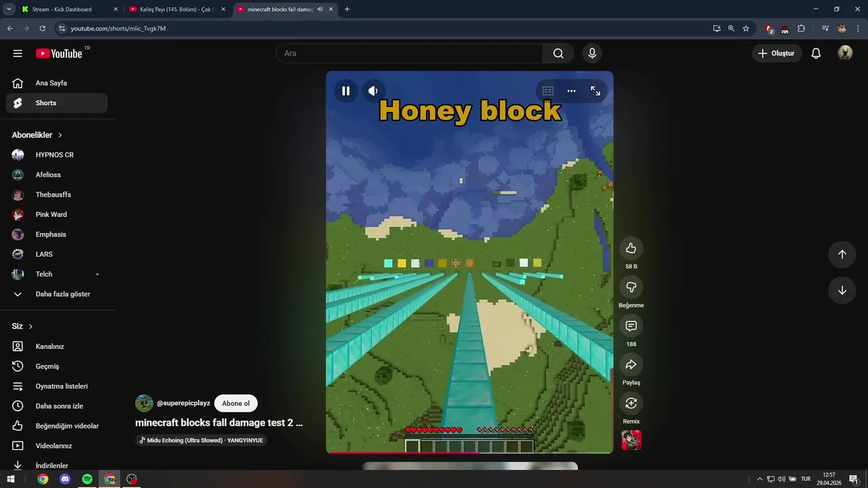Close the Kick Dashboard tab
The height and width of the screenshot is (488, 868).
tap(115, 9)
